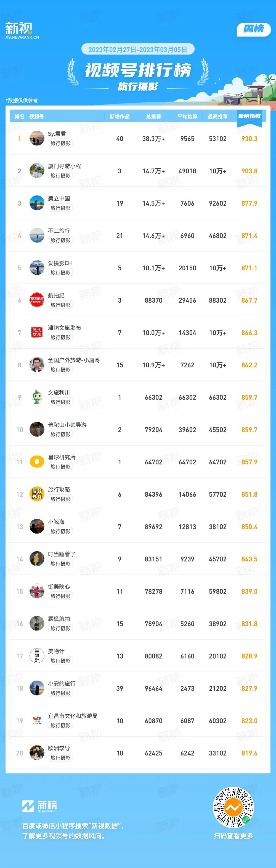Click 宜昌市文化和旅游局 logo icon

click(37, 721)
